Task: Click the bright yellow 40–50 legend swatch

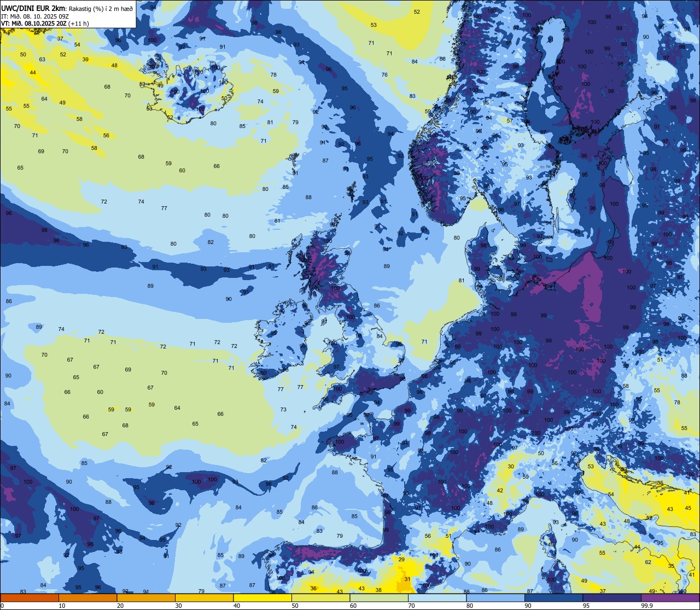Action: pyautogui.click(x=262, y=597)
